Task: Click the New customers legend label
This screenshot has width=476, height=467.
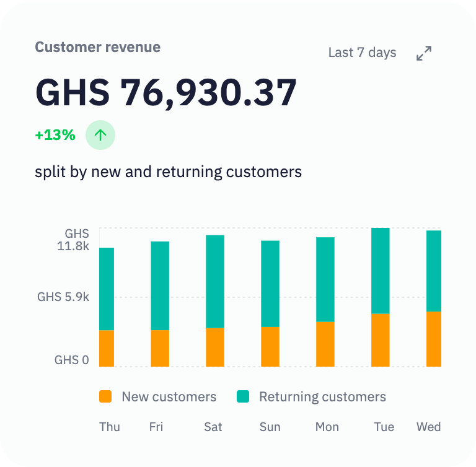Action: [169, 396]
